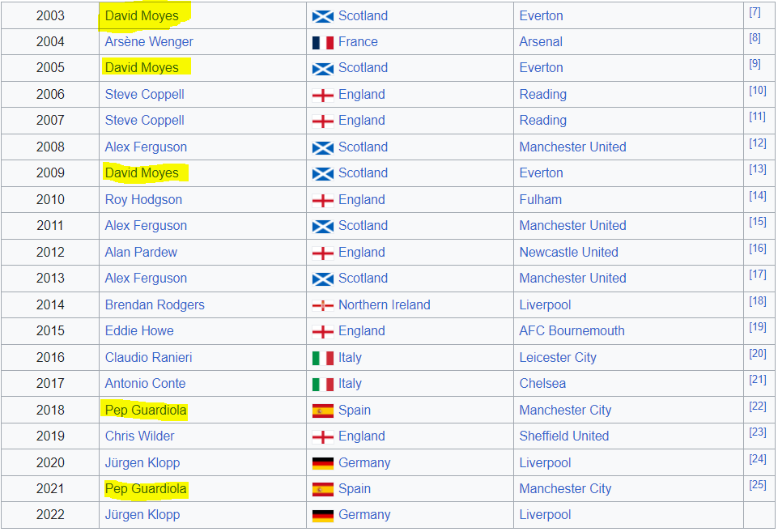Open the Claudio Ranieri manager link

tap(148, 357)
